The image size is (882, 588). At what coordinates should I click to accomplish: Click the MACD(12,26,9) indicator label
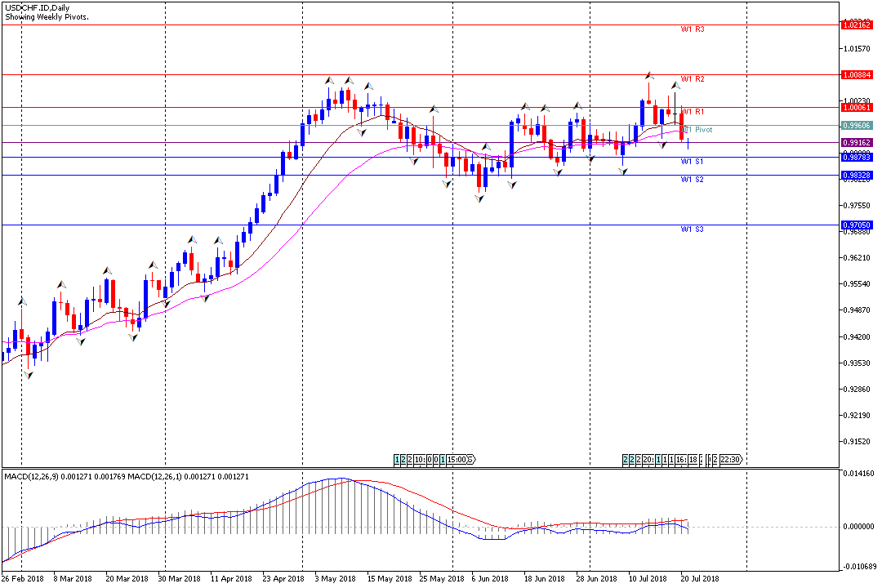click(32, 477)
